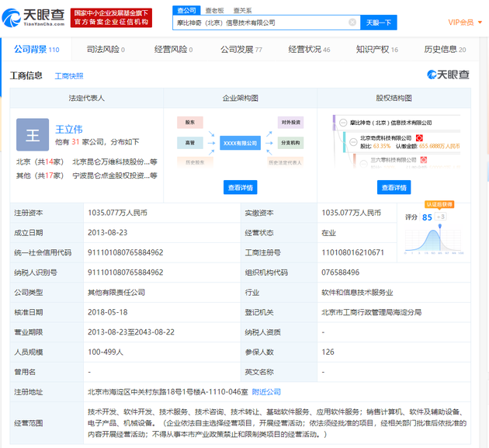Open the 王立伟 legal representative link
489x448 pixels.
tap(68, 129)
